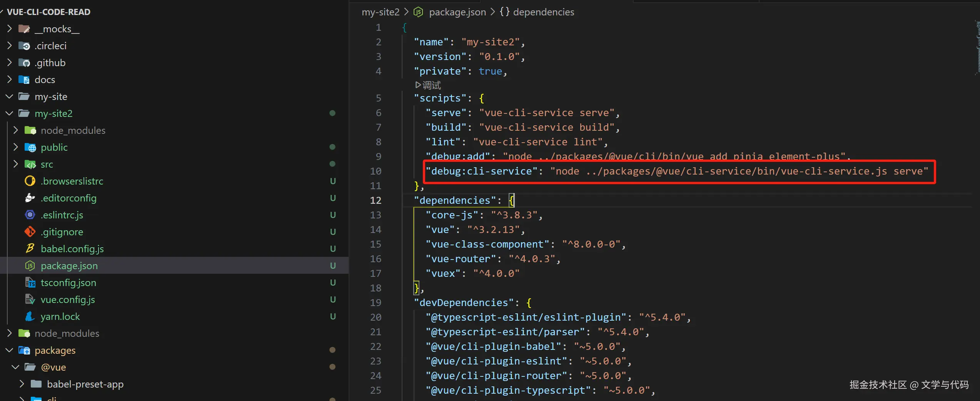Image resolution: width=980 pixels, height=401 pixels.
Task: Click the yarn.lock Yarn icon
Action: click(30, 316)
